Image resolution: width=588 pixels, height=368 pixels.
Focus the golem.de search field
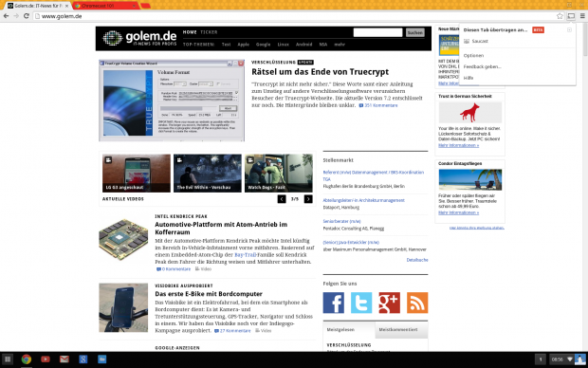377,32
